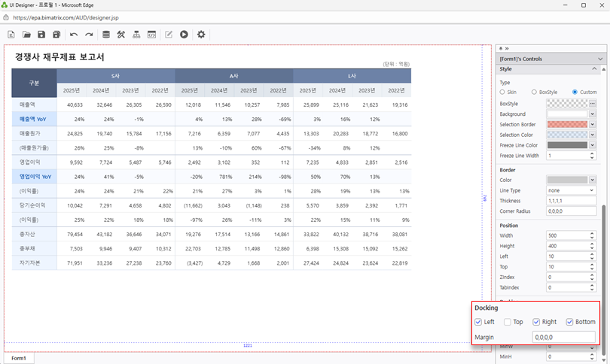
Task: Click the hierarchy tree structure icon
Action: [136, 35]
